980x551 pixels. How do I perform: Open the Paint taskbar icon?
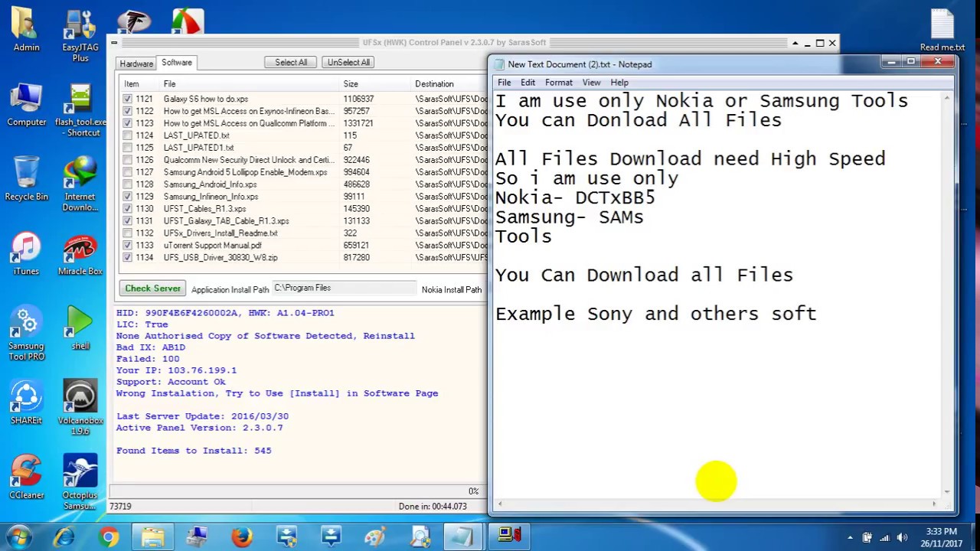click(375, 537)
